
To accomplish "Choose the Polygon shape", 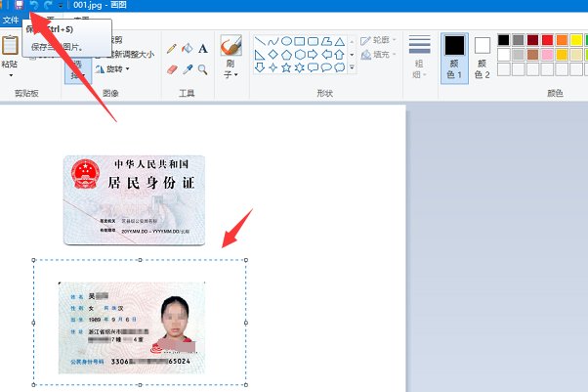I will pyautogui.click(x=326, y=41).
